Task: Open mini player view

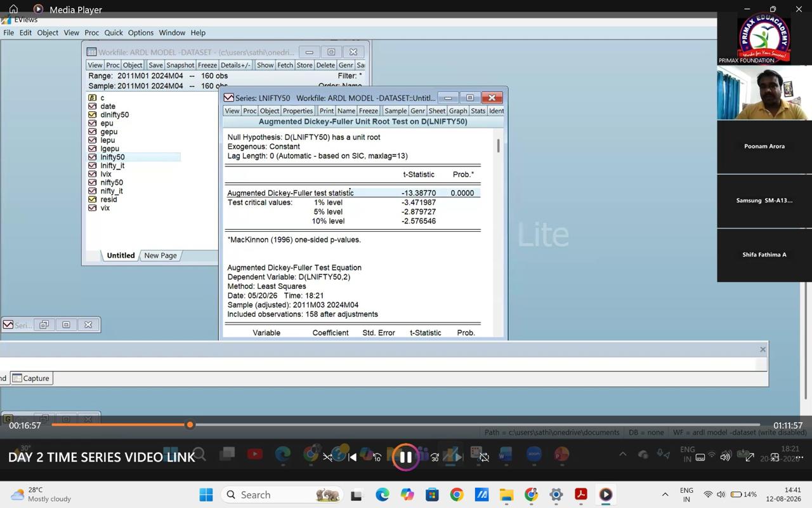Action: point(774,457)
